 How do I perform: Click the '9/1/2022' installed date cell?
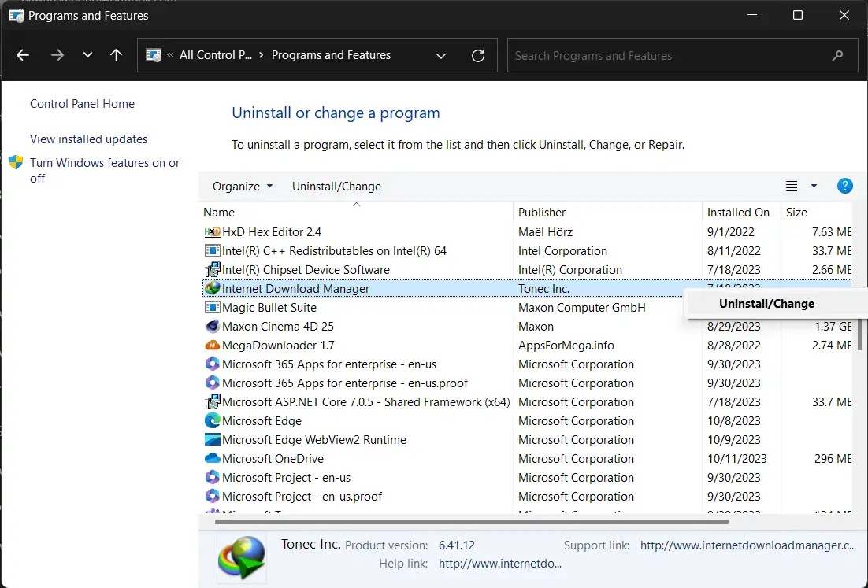tap(731, 231)
